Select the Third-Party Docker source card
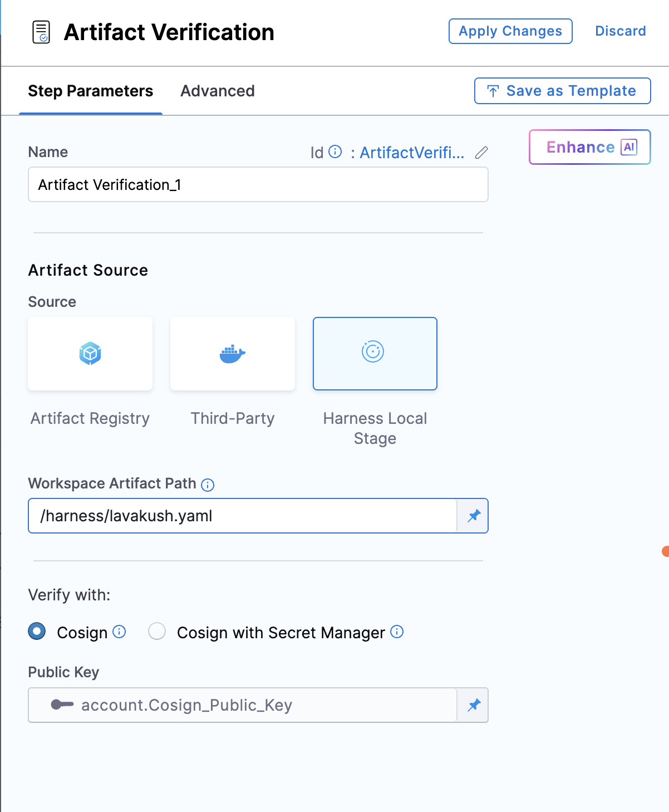Image resolution: width=669 pixels, height=812 pixels. click(233, 354)
